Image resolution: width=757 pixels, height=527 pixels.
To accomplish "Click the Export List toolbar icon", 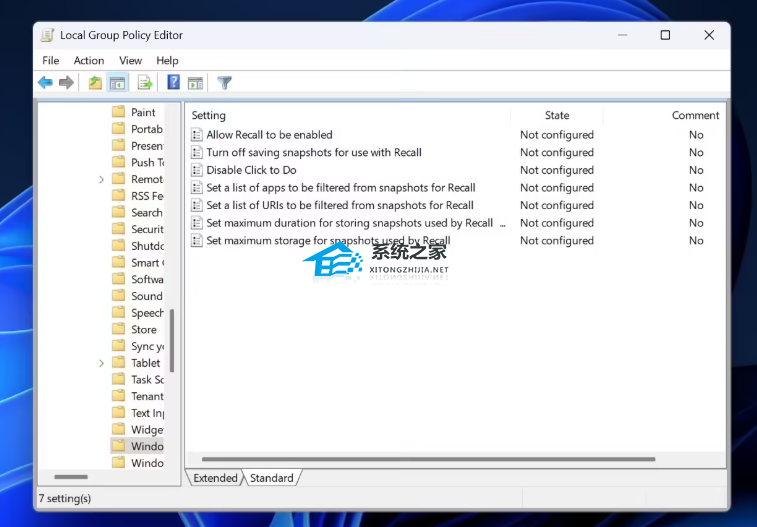I will 145,83.
